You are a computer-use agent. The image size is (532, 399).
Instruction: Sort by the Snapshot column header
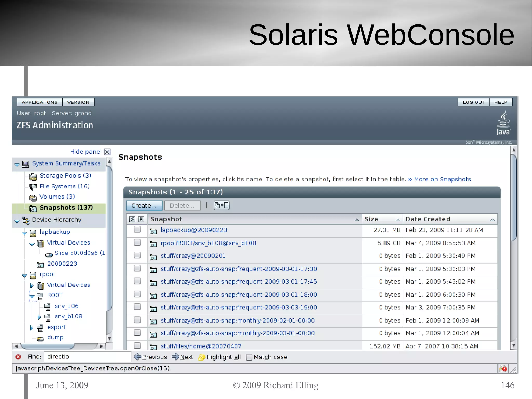[x=255, y=219]
